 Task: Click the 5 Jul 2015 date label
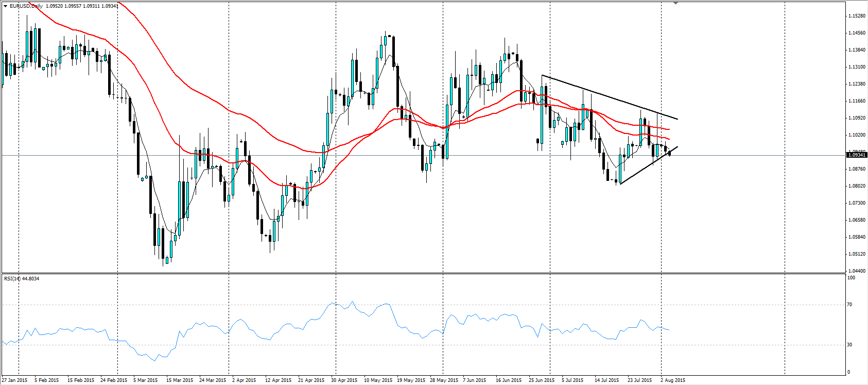(x=572, y=380)
